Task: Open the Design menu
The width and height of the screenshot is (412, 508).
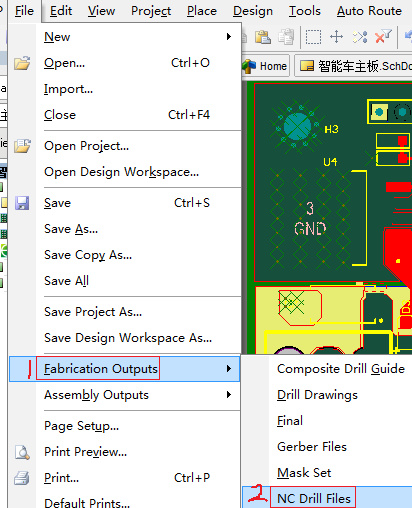Action: pos(253,11)
